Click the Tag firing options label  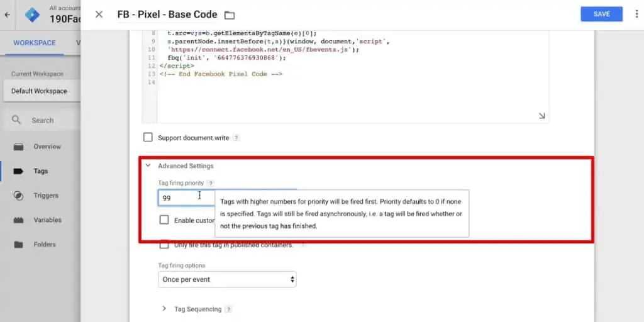182,266
